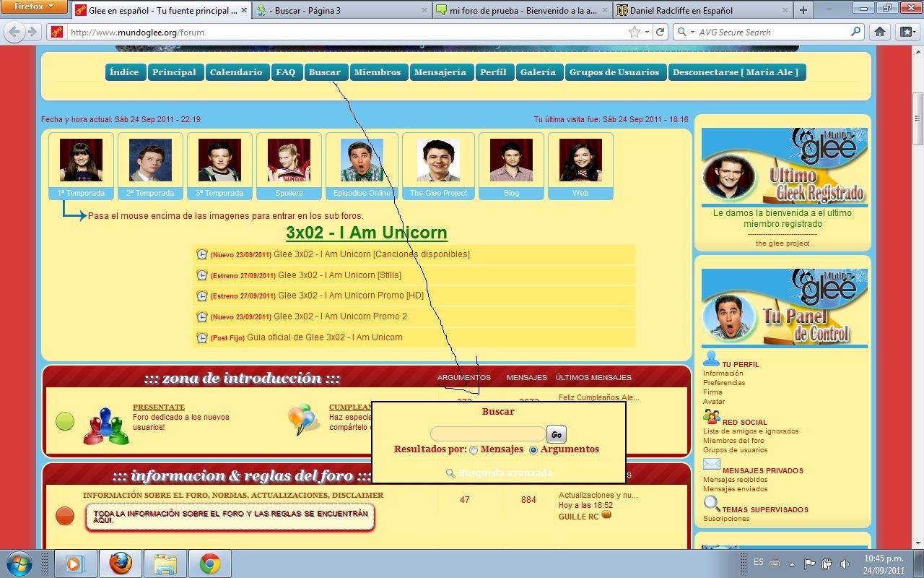Select the Argumentos radio button
The width and height of the screenshot is (924, 578).
pos(533,450)
